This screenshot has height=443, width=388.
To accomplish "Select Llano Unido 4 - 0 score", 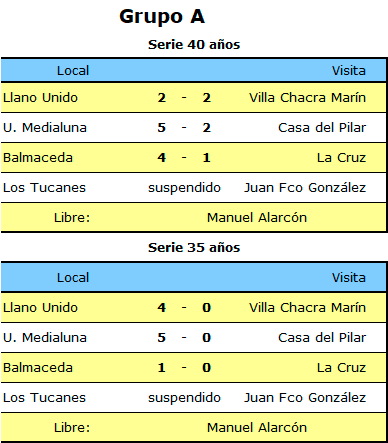I will (184, 308).
